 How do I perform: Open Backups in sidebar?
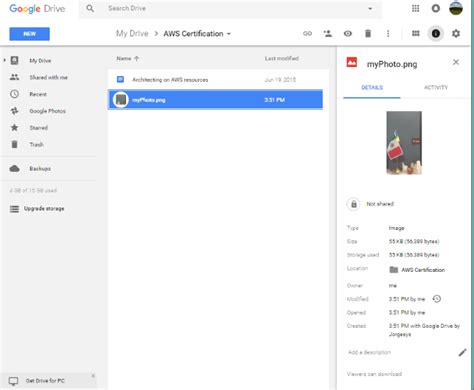(x=40, y=169)
